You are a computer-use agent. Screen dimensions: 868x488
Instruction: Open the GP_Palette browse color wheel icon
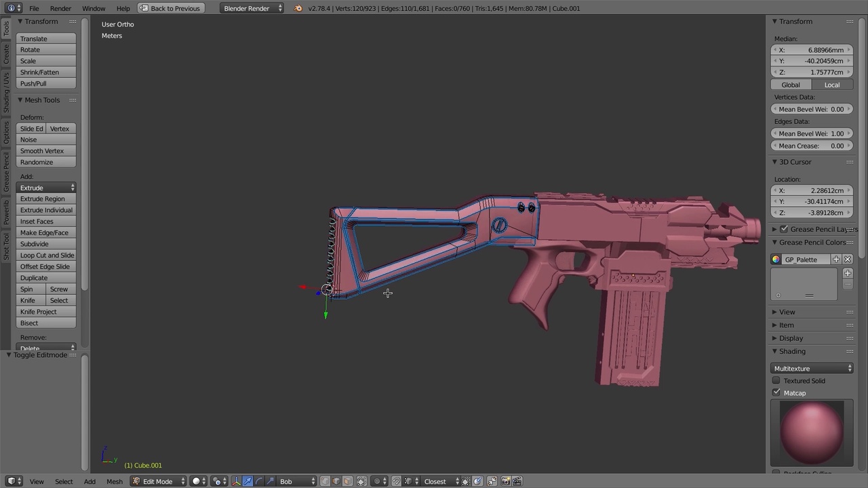point(776,260)
